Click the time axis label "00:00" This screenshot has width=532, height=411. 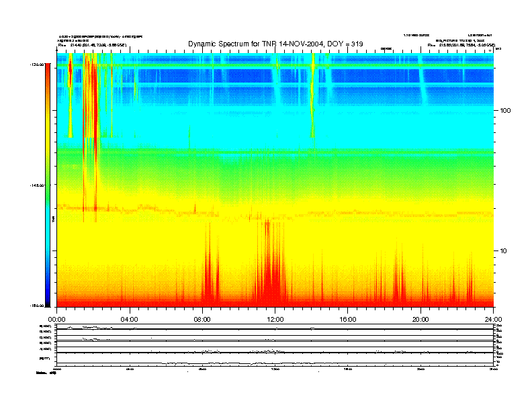click(x=56, y=320)
